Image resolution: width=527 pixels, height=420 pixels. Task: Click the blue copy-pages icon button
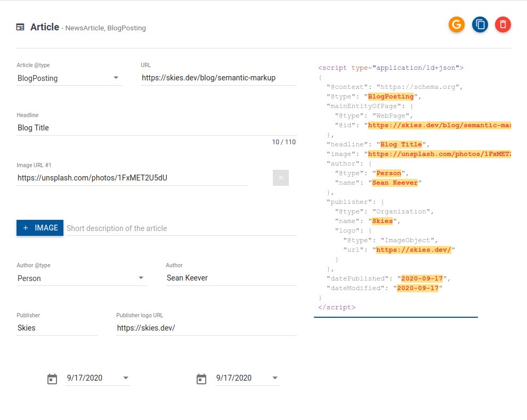tap(480, 24)
